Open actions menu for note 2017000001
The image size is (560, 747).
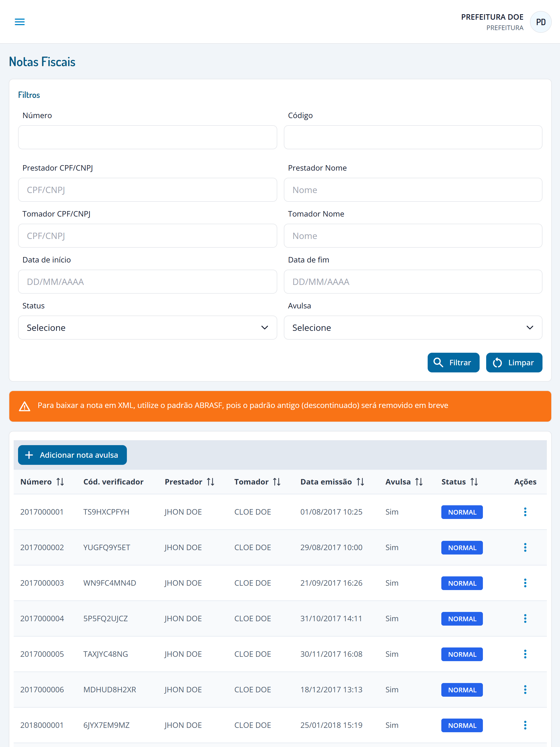[525, 512]
